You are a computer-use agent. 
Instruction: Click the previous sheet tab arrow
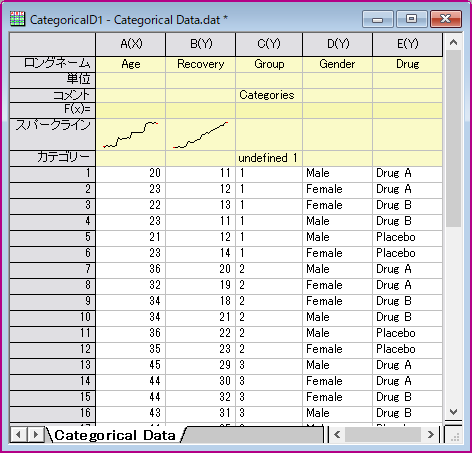pyautogui.click(x=18, y=435)
